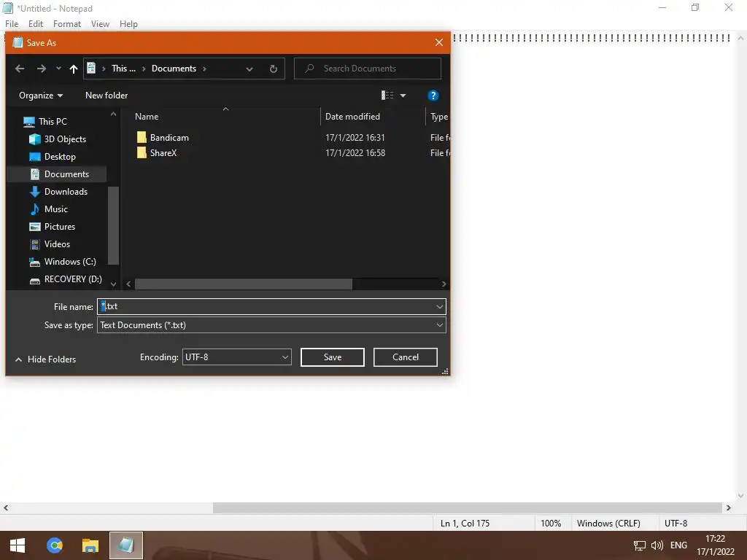This screenshot has height=560, width=747.
Task: Click Notepad horizontal scrollbar thumb
Action: coord(468,508)
